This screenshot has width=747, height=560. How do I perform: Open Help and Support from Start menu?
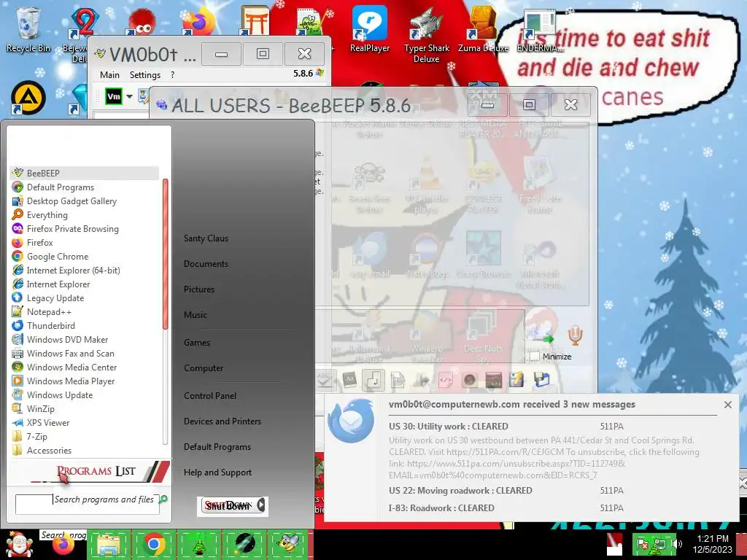217,472
